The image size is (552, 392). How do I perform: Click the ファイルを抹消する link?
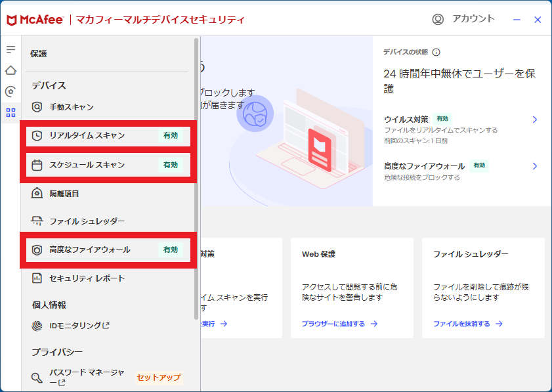pyautogui.click(x=467, y=324)
